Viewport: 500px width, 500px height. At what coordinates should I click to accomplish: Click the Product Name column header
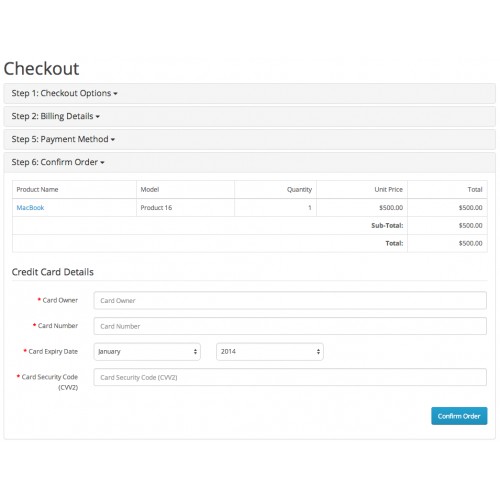pos(37,190)
